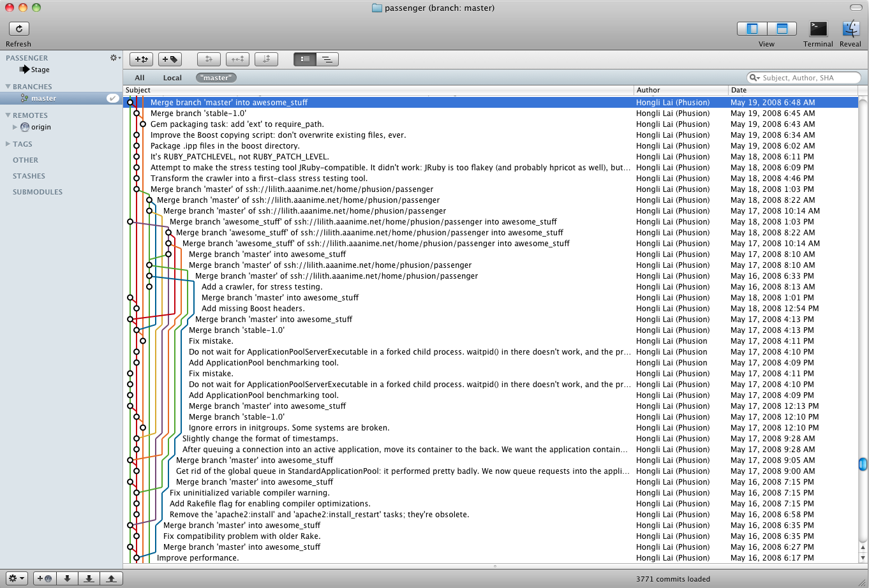Toggle the sidebar pane view button
The width and height of the screenshot is (869, 588).
(x=752, y=29)
